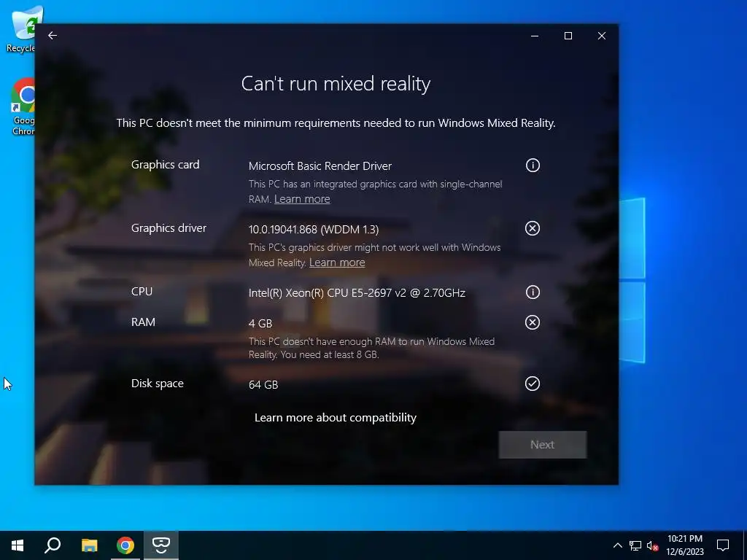
Task: Select the 'CPU' label
Action: click(142, 292)
